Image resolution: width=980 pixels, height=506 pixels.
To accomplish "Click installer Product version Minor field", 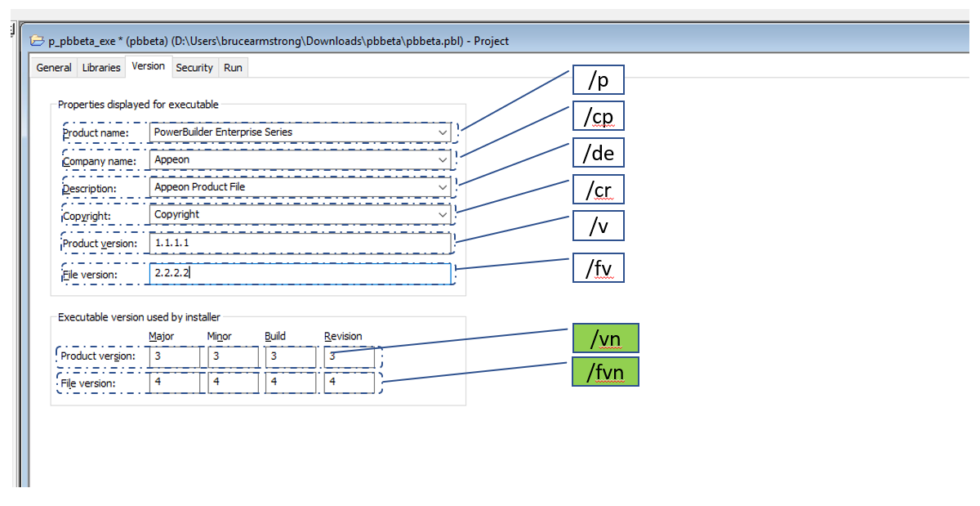I will pyautogui.click(x=233, y=356).
